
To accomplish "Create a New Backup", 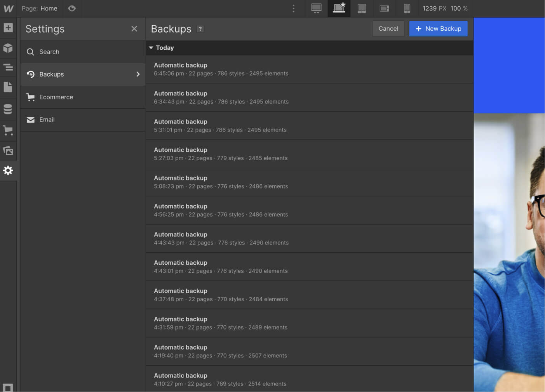I will tap(438, 28).
